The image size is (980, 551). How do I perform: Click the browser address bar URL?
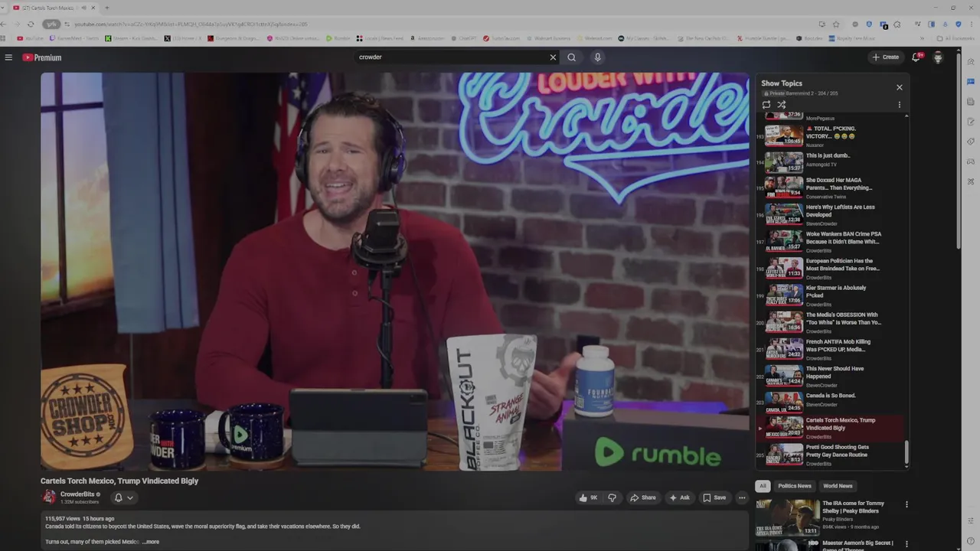click(x=191, y=24)
